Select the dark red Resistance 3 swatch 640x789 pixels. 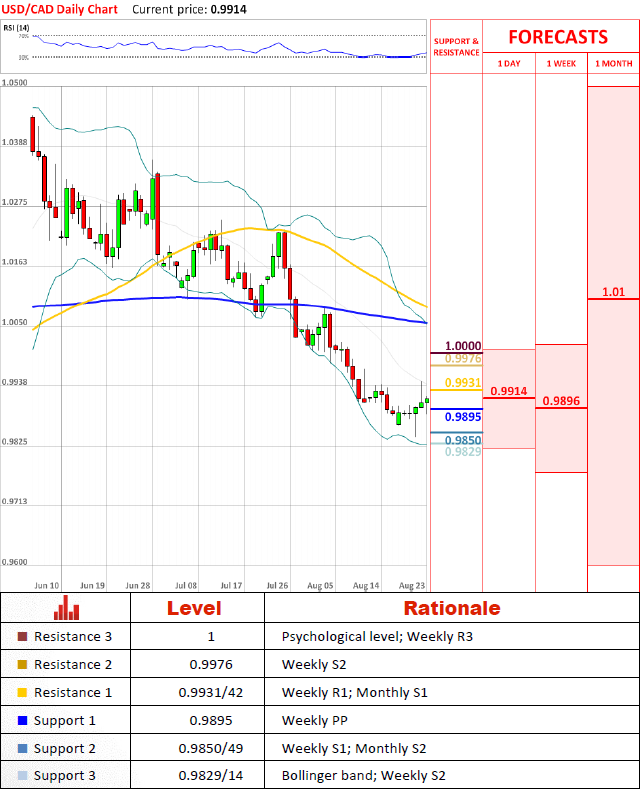tap(23, 637)
